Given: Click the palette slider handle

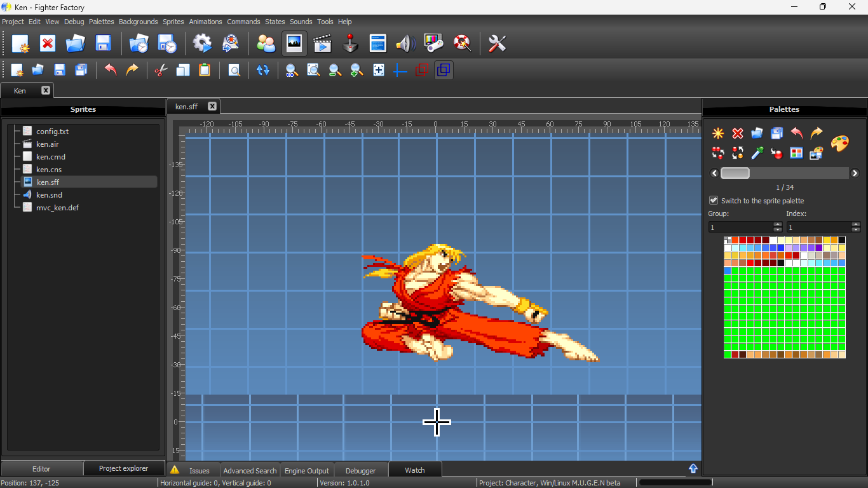Looking at the screenshot, I should click(735, 173).
